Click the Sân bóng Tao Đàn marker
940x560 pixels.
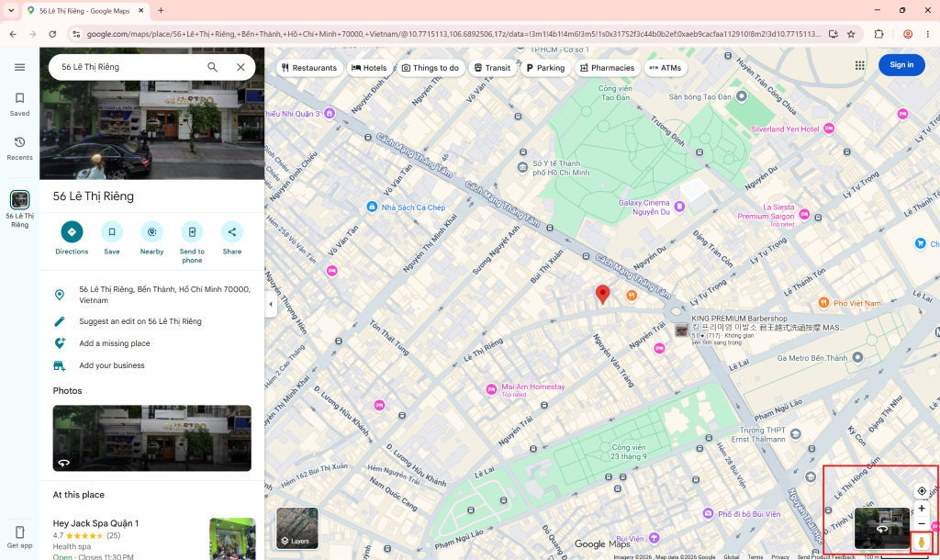click(x=742, y=95)
